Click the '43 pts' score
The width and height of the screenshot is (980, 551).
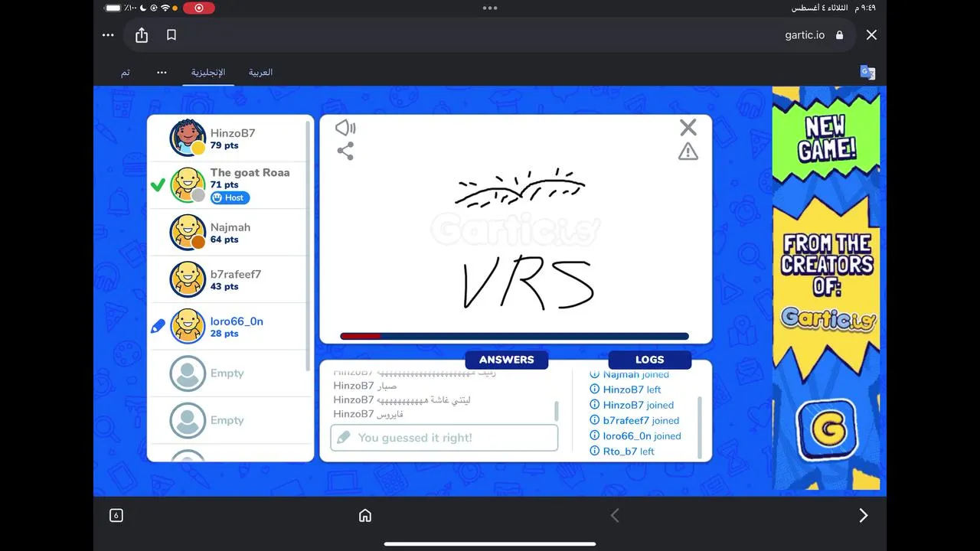click(x=224, y=286)
